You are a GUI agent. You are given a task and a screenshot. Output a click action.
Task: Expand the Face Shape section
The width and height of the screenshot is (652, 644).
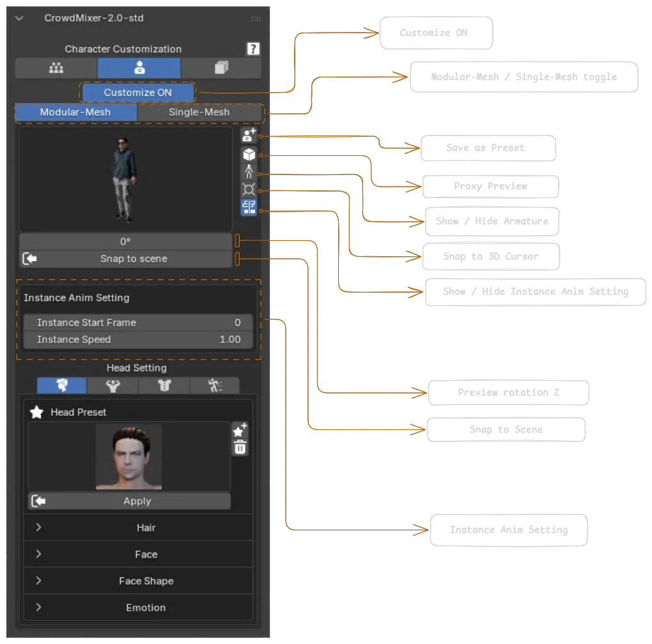(x=138, y=581)
